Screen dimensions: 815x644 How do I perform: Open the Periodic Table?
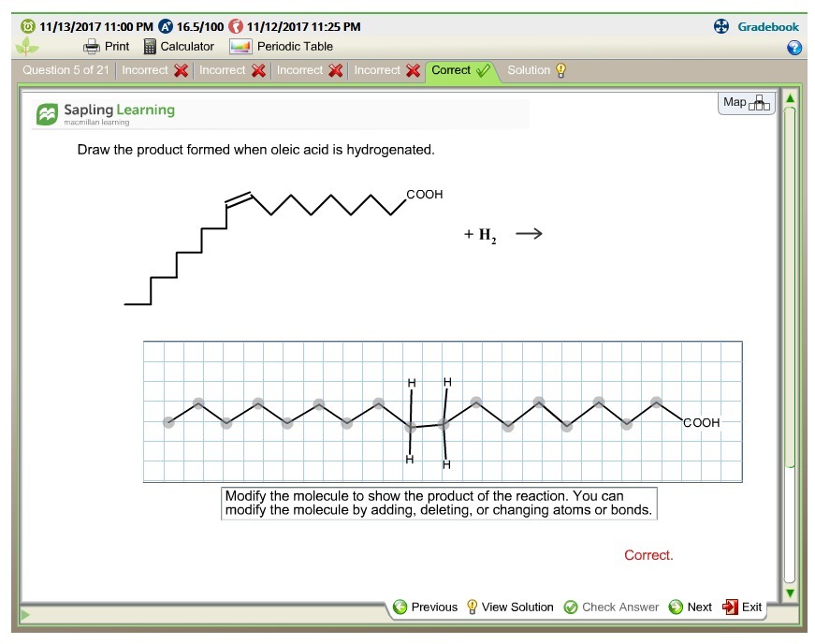point(240,47)
